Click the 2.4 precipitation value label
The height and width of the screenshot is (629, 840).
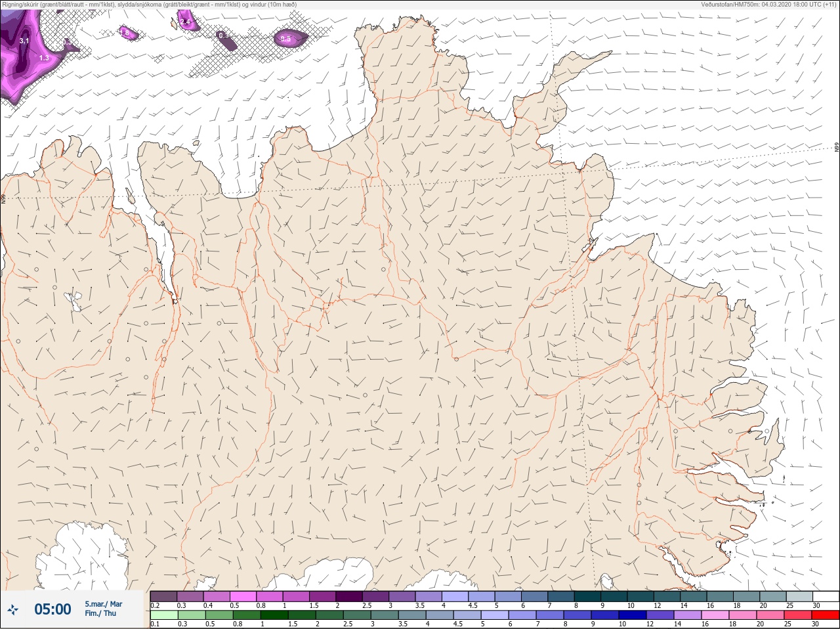pyautogui.click(x=185, y=22)
